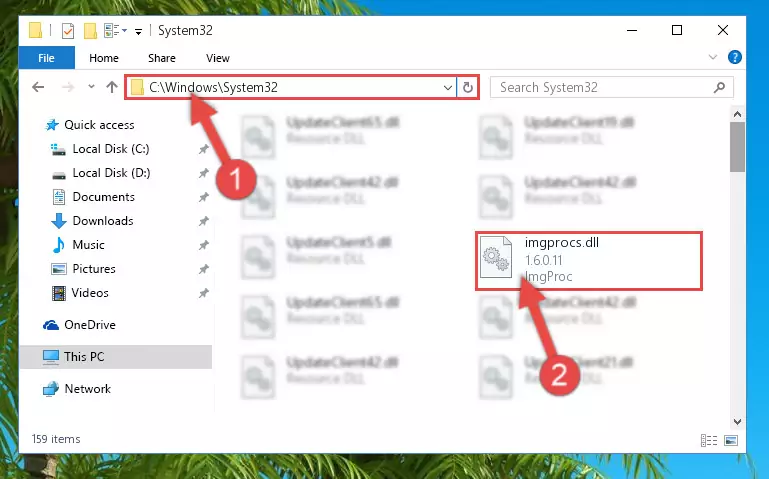Screen dimensions: 769x479
Task: Refresh the System32 folder view
Action: (x=468, y=88)
